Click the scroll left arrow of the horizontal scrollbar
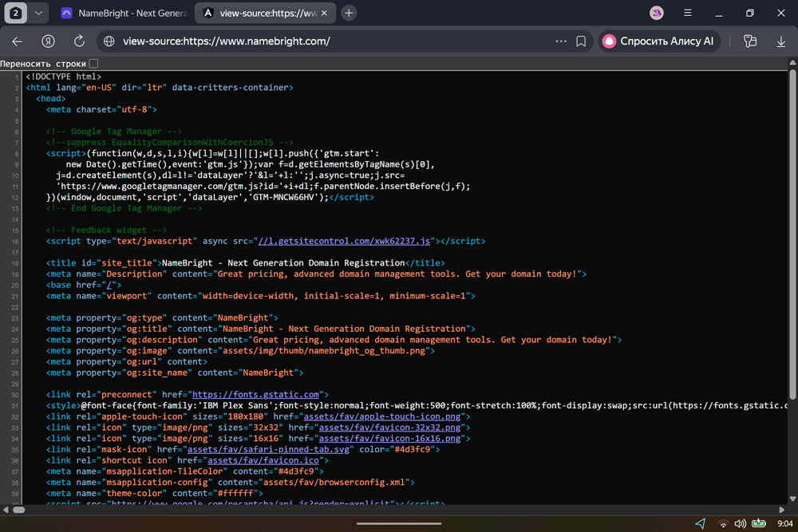 [x=6, y=510]
